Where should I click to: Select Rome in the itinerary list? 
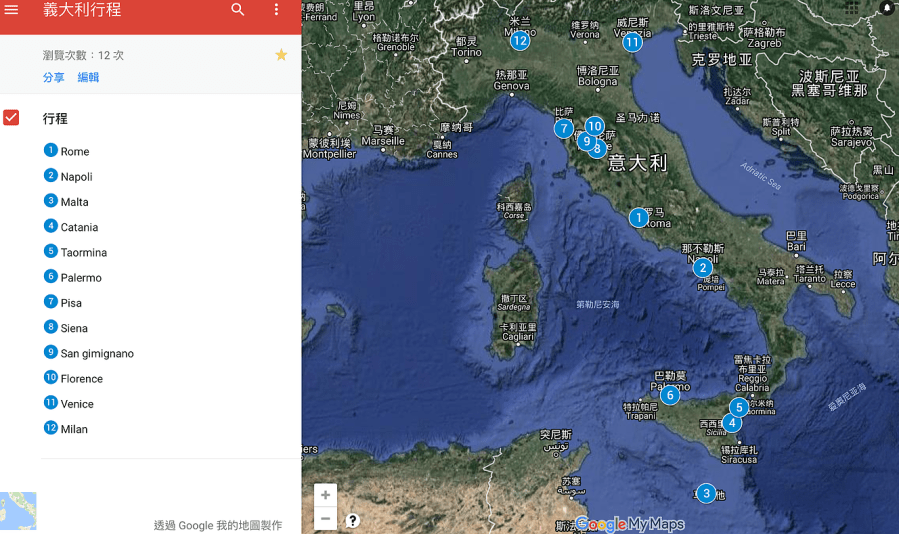(74, 152)
